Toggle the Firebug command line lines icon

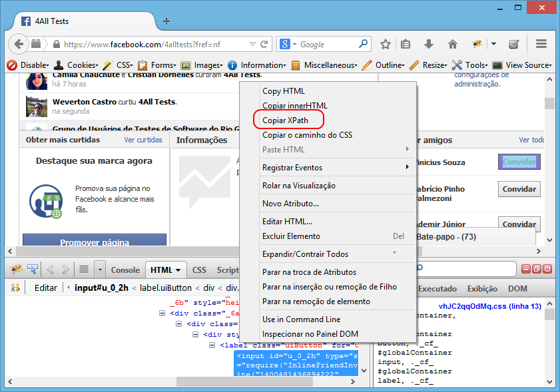tap(84, 269)
